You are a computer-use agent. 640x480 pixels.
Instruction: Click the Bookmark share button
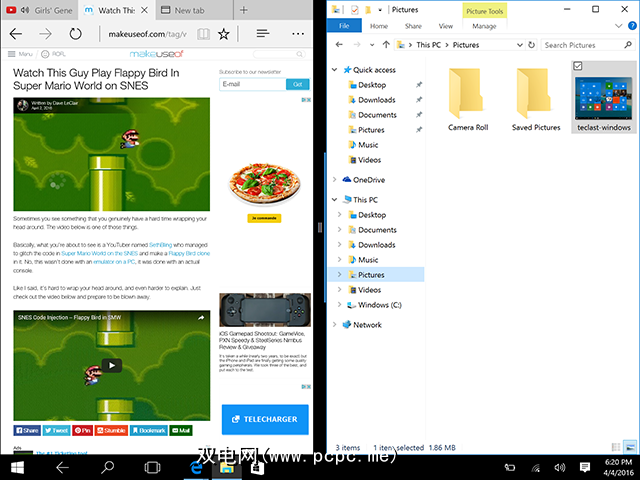149,430
